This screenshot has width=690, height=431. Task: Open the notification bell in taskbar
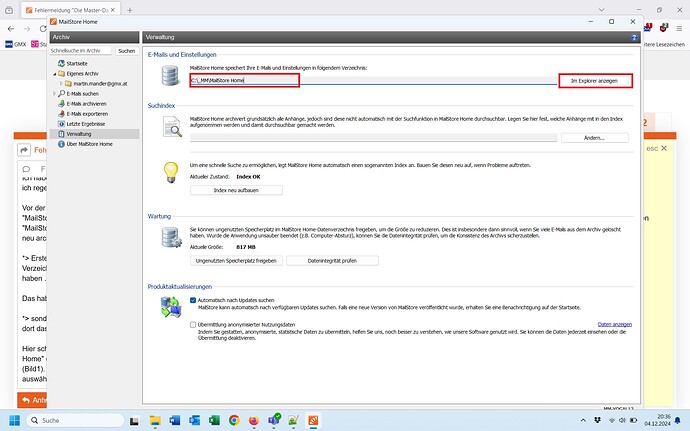pyautogui.click(x=678, y=420)
